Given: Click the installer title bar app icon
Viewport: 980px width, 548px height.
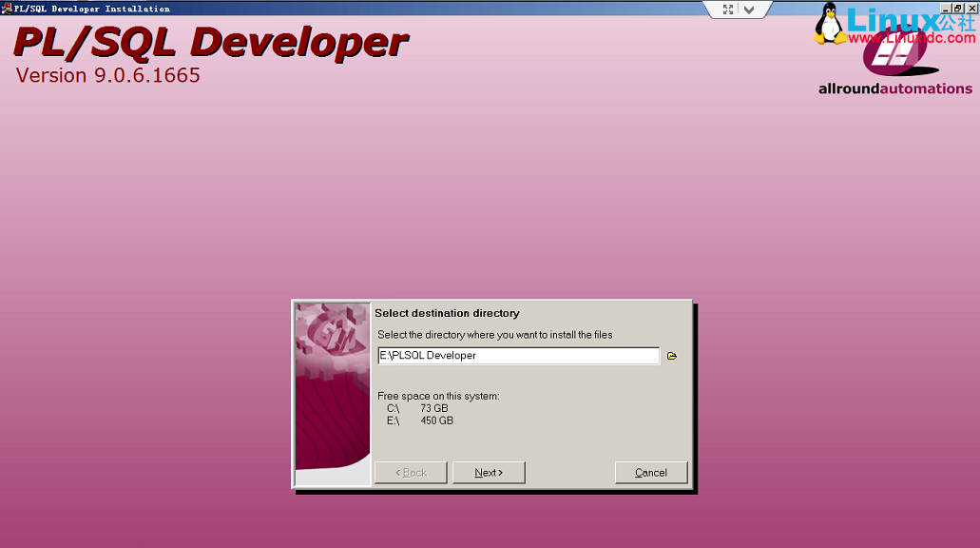Looking at the screenshot, I should pyautogui.click(x=7, y=9).
